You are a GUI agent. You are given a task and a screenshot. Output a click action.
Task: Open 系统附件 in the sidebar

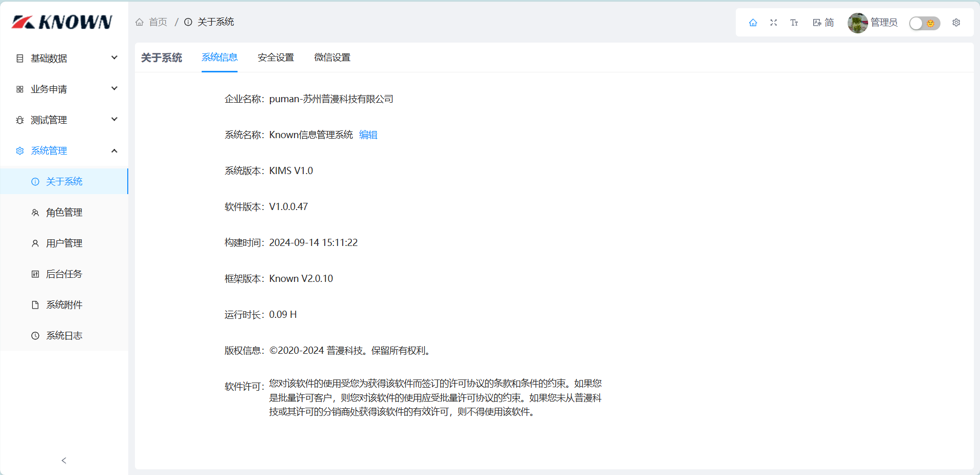(x=64, y=305)
